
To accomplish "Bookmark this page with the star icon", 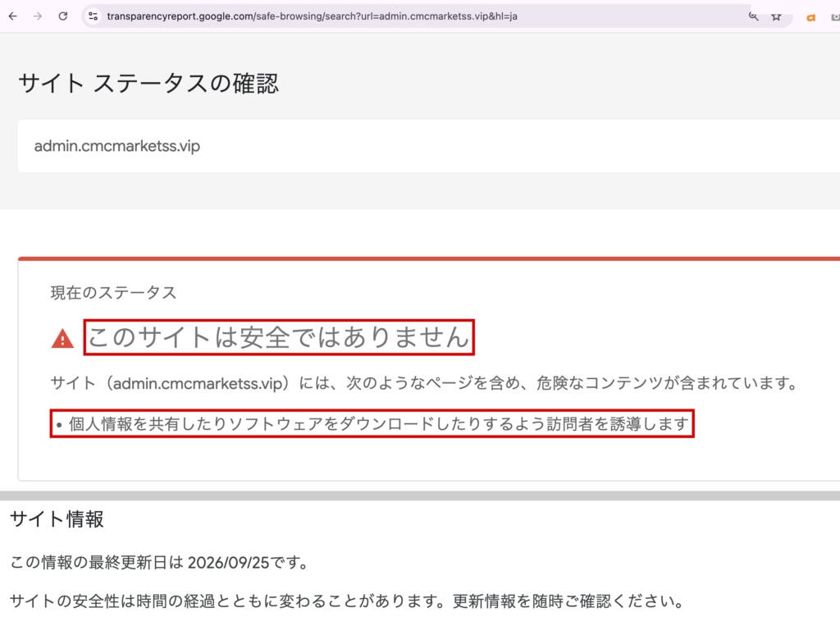I will pos(776,16).
